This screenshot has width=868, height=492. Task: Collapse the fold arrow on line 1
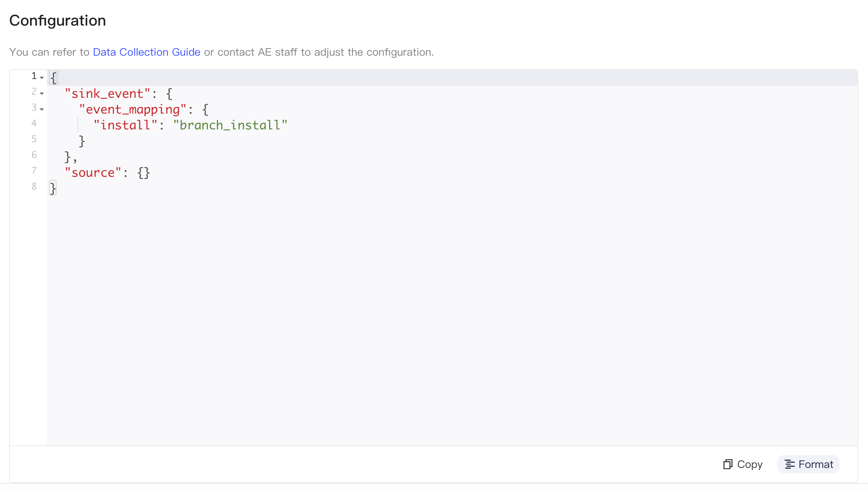pyautogui.click(x=42, y=77)
